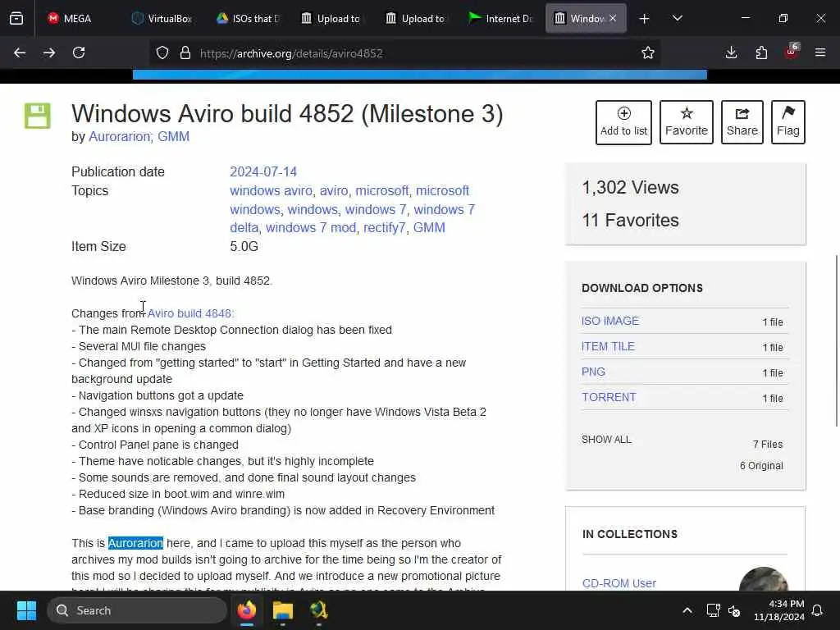Switch to the first Upload to tab
Image resolution: width=840 pixels, height=630 pixels.
coord(331,19)
